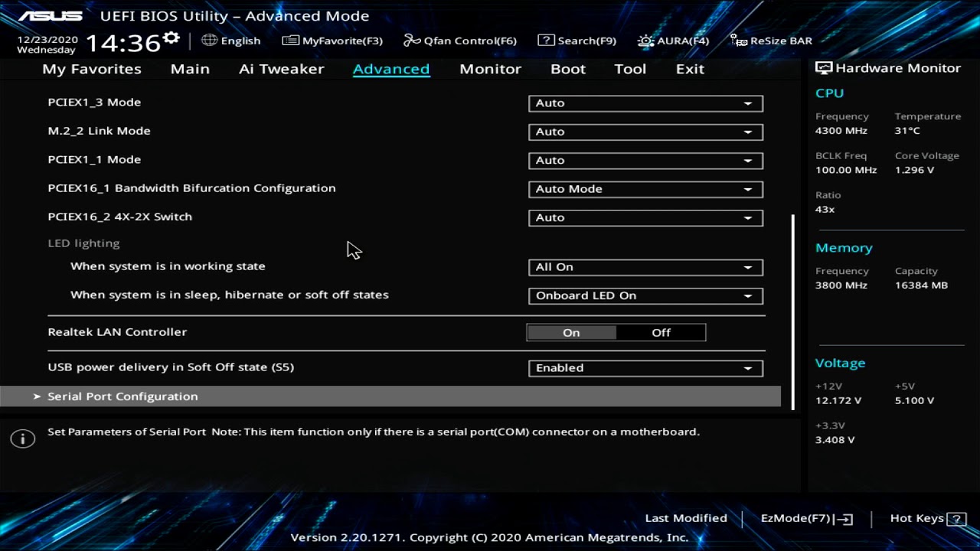Open Qfan Control(F6)
Screen dimensions: 980x551
tap(460, 41)
